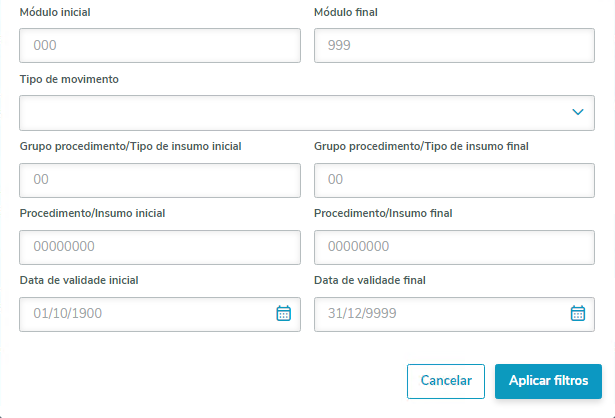Viewport: 615px width, 418px height.
Task: Click the Data de validade inicial label
Action: point(78,280)
